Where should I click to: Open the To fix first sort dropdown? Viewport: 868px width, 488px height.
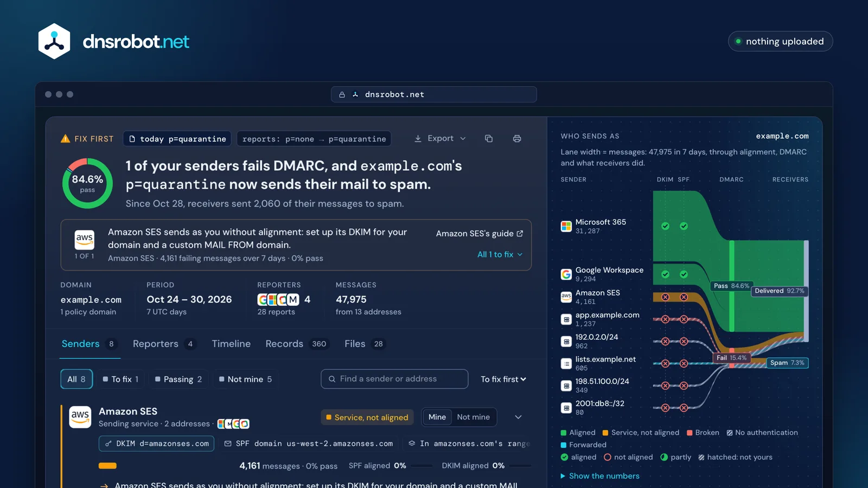tap(503, 379)
